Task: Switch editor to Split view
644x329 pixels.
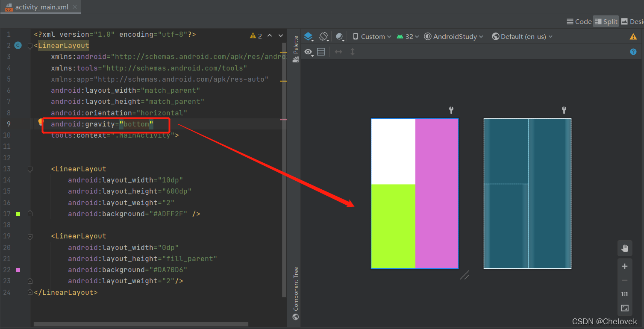Action: tap(606, 21)
